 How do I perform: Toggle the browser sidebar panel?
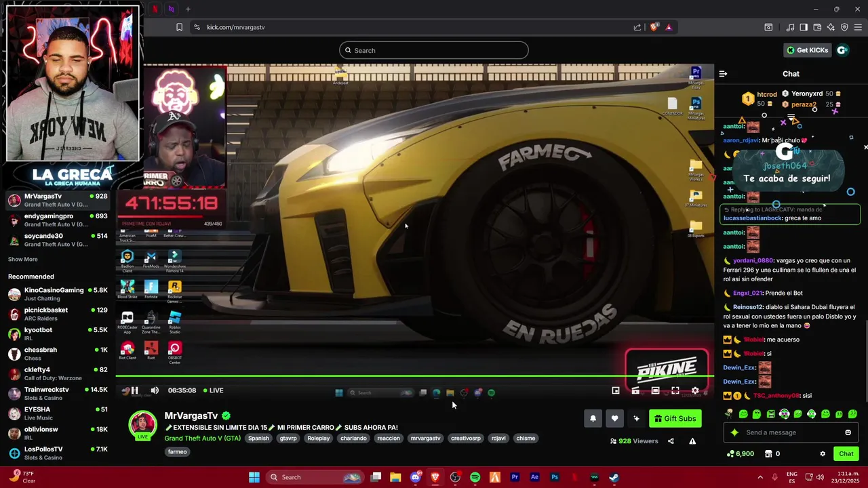[x=804, y=27]
